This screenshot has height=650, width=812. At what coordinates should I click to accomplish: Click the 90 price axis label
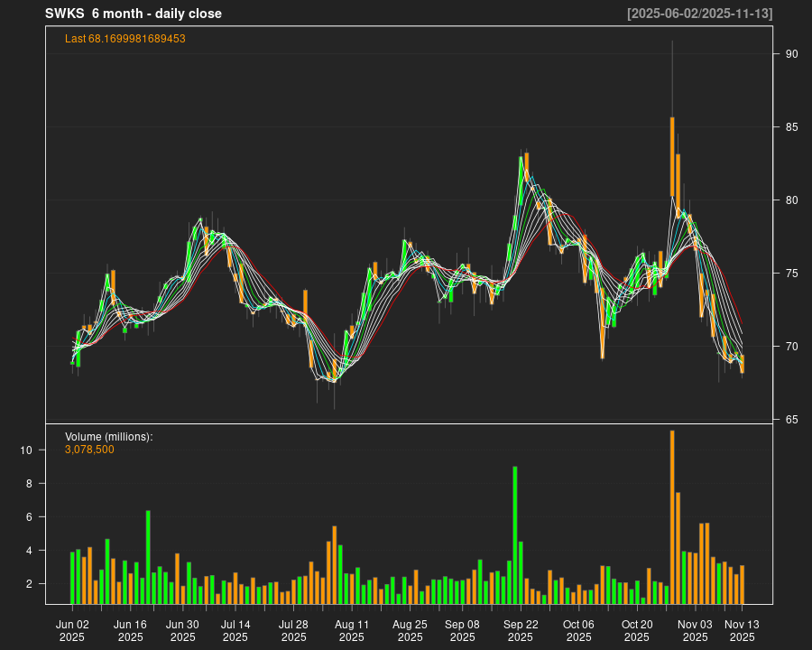tap(791, 54)
